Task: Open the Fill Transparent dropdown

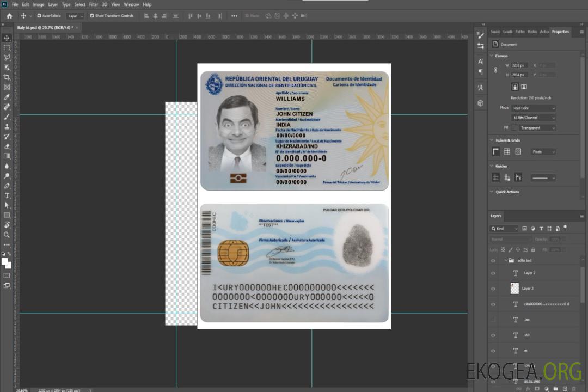Action: [537, 127]
